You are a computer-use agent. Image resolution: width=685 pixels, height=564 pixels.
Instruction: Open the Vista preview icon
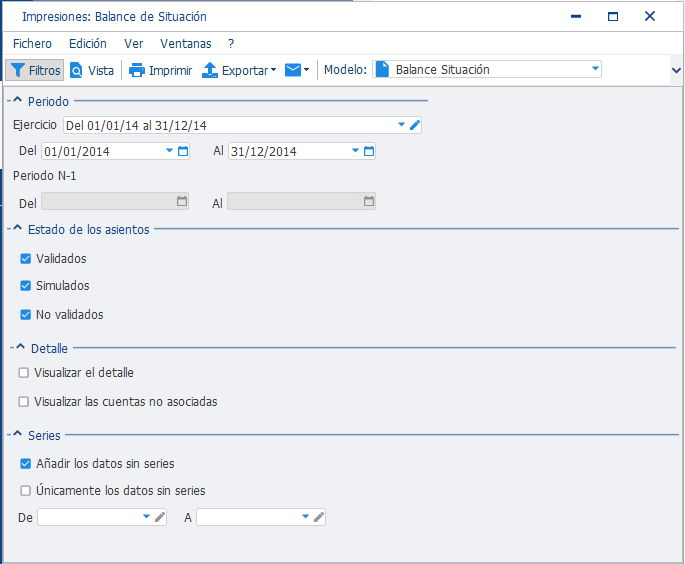point(76,70)
